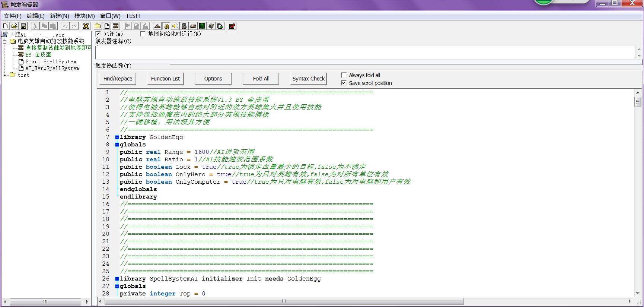Image resolution: width=644 pixels, height=307 pixels.
Task: Collapse the 电脑英雄自动施放技能系统 folder
Action: tap(5, 41)
